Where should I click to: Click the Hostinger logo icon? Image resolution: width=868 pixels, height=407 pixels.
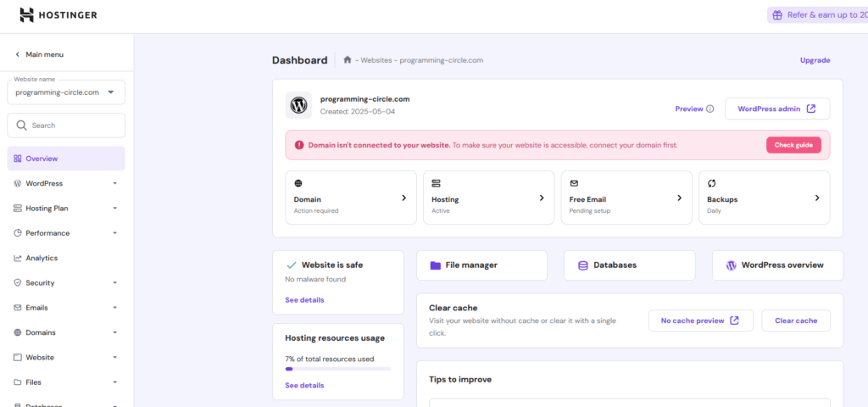coord(27,15)
